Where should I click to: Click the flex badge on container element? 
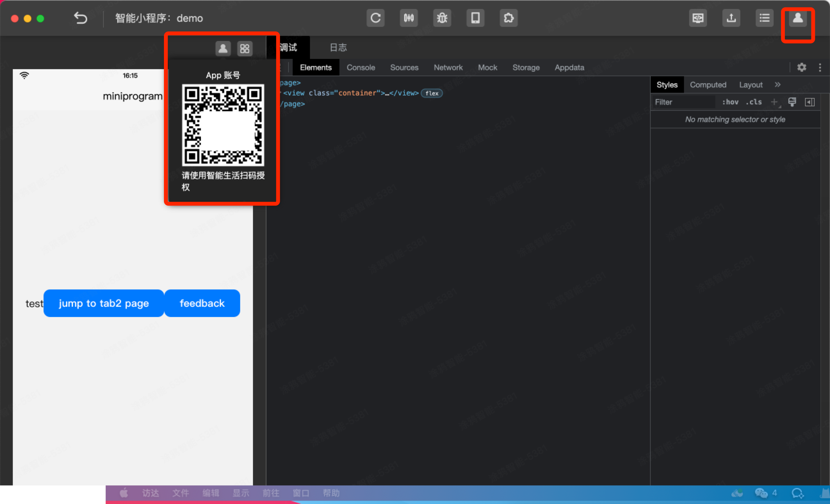[x=432, y=93]
